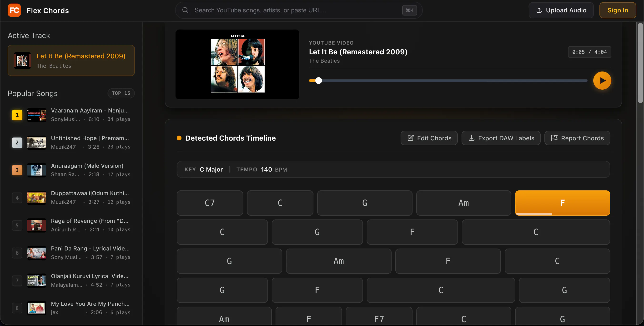Click the ⌘K shortcut badge
Image resolution: width=644 pixels, height=326 pixels.
click(x=409, y=10)
